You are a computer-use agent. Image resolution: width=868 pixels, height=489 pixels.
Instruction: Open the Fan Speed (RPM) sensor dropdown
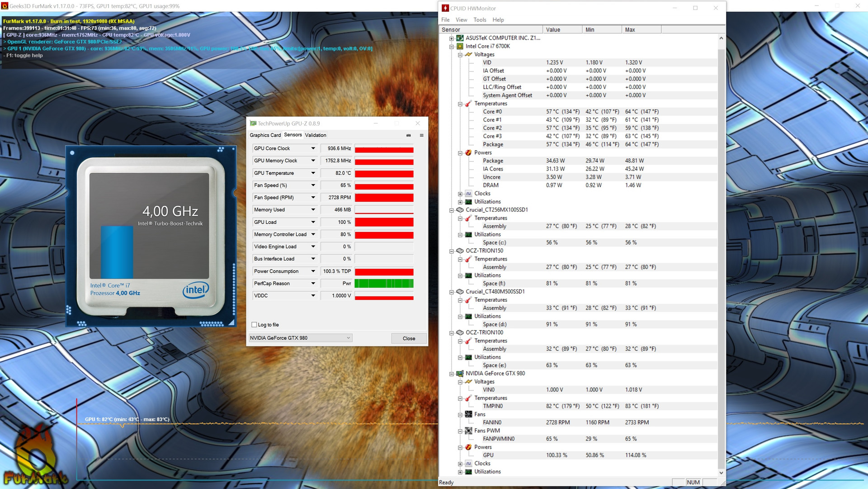313,198
